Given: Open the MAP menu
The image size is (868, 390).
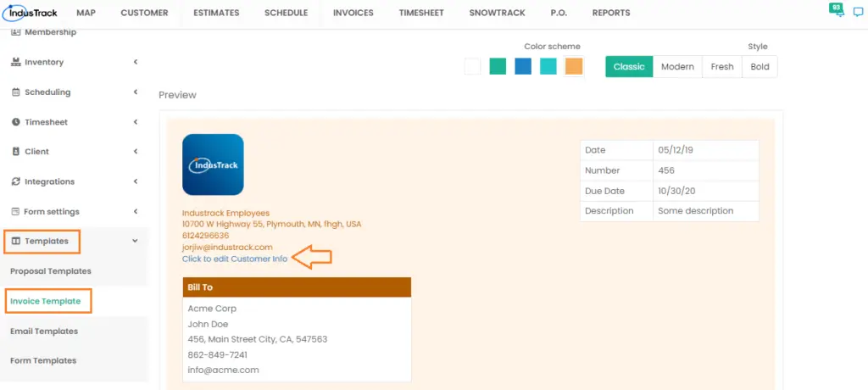Looking at the screenshot, I should click(x=86, y=13).
